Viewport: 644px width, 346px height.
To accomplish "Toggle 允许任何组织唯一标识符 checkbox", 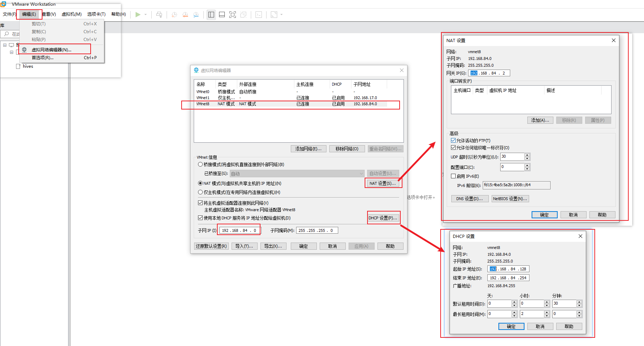I will [x=453, y=148].
